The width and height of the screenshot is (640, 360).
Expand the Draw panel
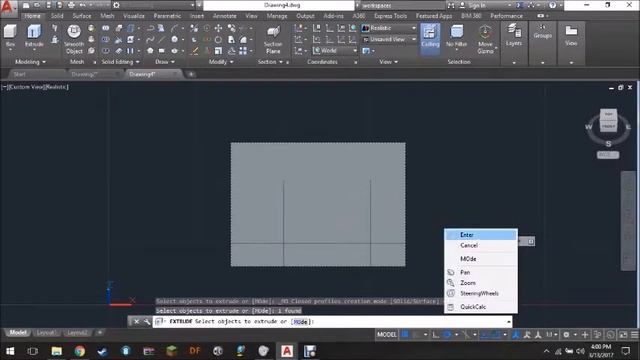[164, 62]
